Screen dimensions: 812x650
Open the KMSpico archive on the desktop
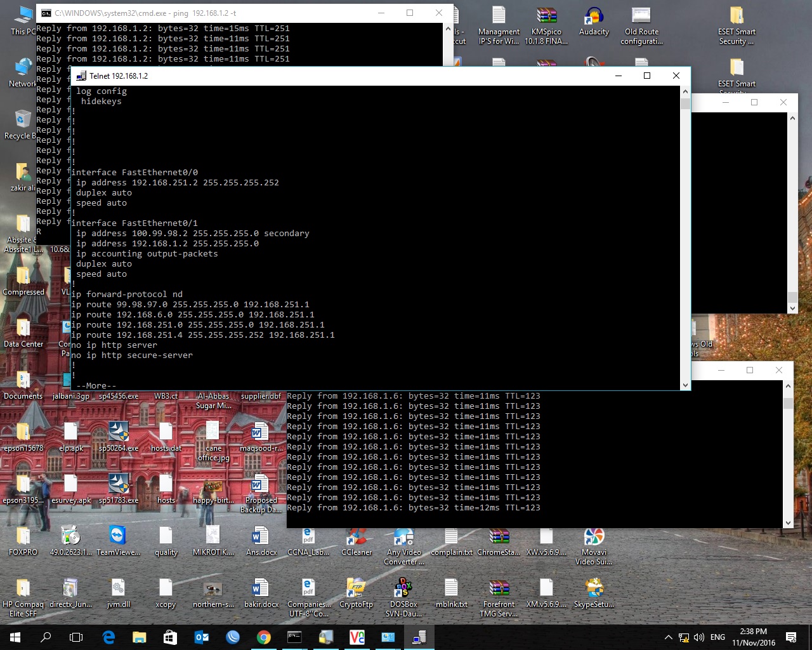546,25
